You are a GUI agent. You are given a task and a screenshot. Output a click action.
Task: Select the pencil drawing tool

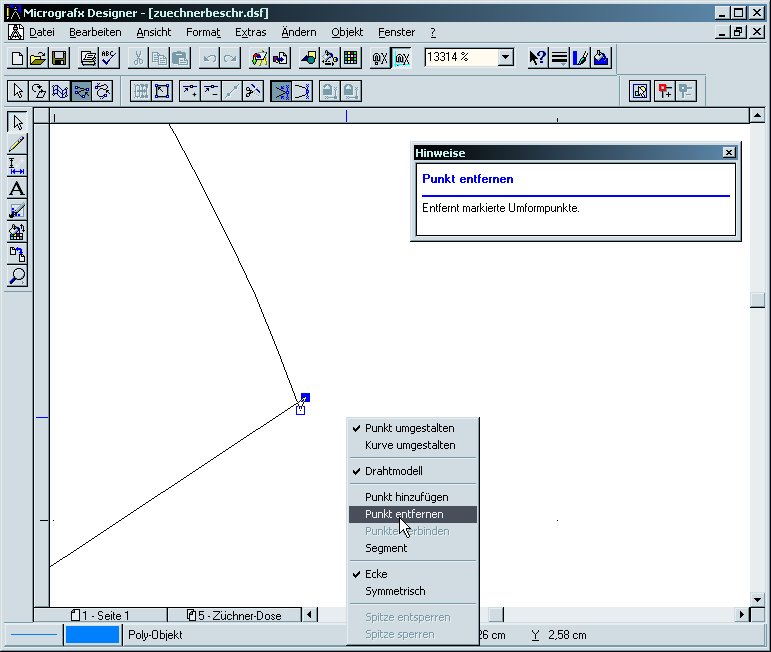click(x=17, y=145)
